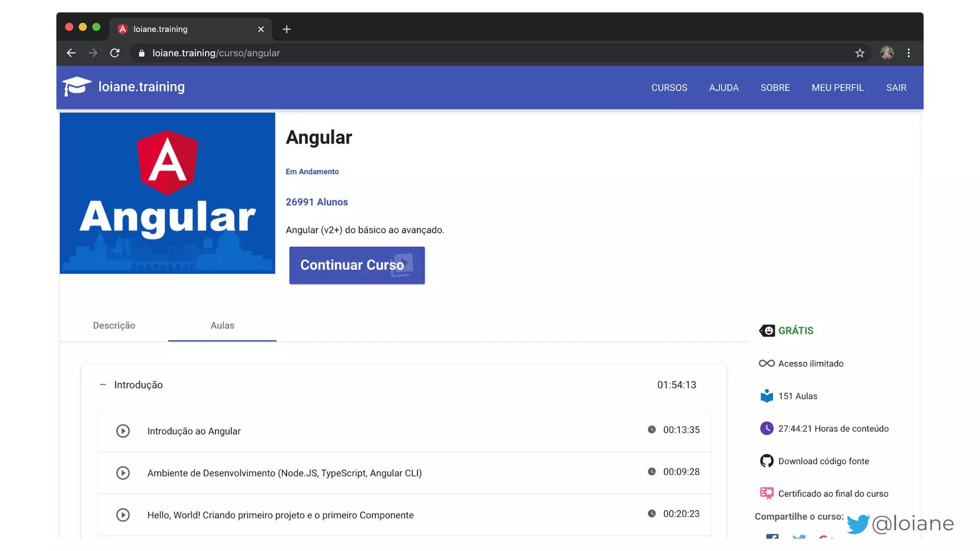The width and height of the screenshot is (980, 551).
Task: Collapse the Introdução section
Action: pos(103,385)
